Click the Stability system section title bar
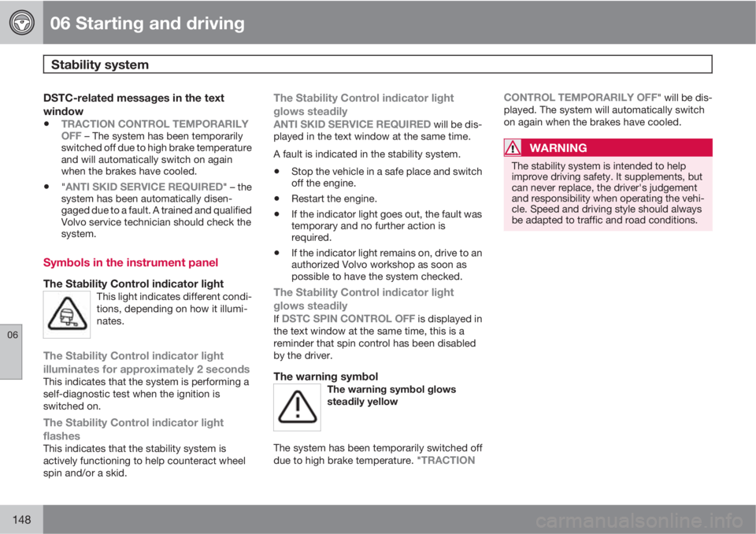This screenshot has width=756, height=534. pyautogui.click(x=377, y=64)
